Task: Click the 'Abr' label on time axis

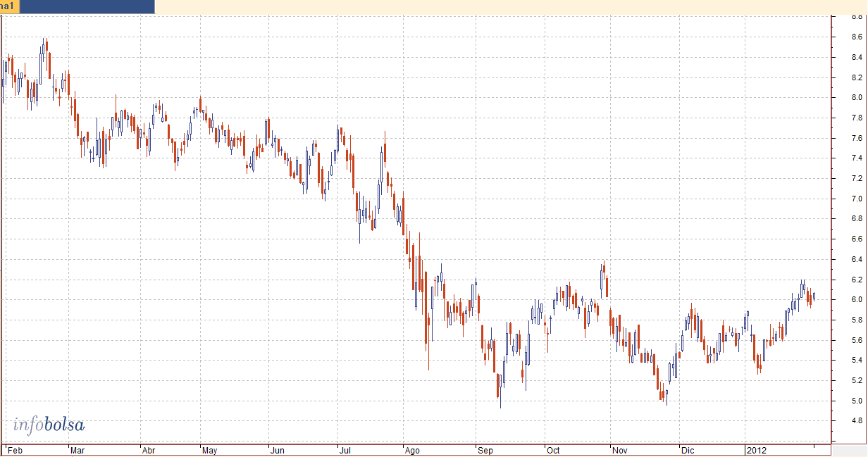Action: [148, 449]
